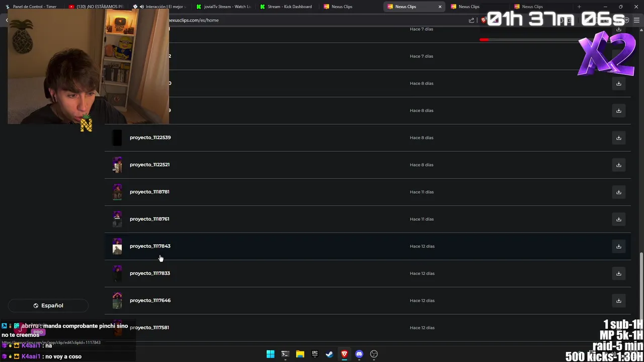Image resolution: width=644 pixels, height=362 pixels.
Task: Open project proyecto_1117833
Action: point(150,274)
